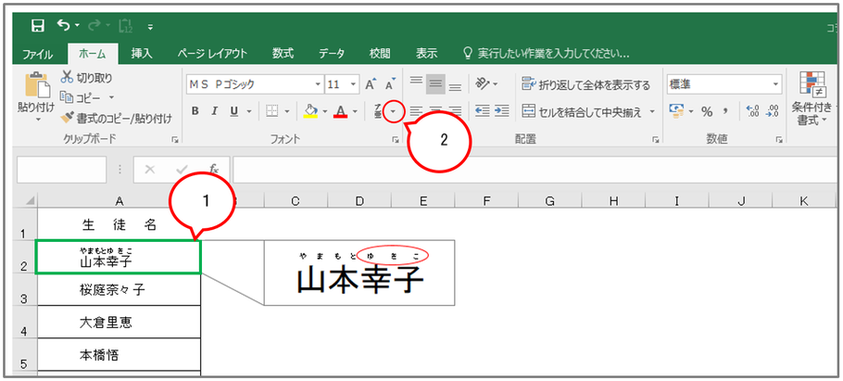
Task: Open 条件付き書式 conditional formatting menu
Action: click(811, 98)
